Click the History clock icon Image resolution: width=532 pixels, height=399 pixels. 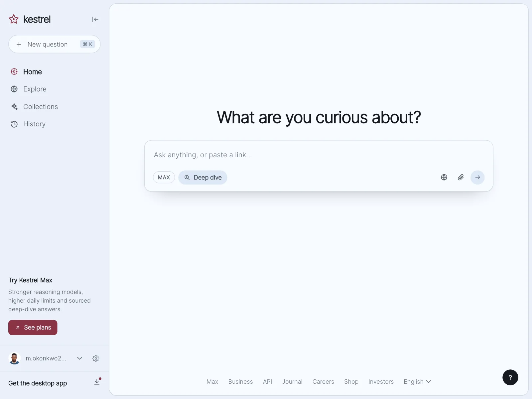click(14, 124)
